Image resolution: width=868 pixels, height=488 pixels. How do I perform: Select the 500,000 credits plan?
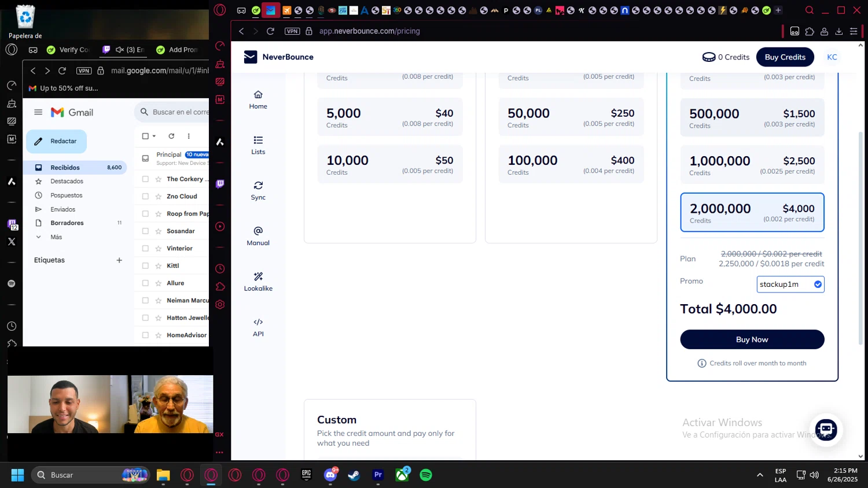click(x=752, y=117)
